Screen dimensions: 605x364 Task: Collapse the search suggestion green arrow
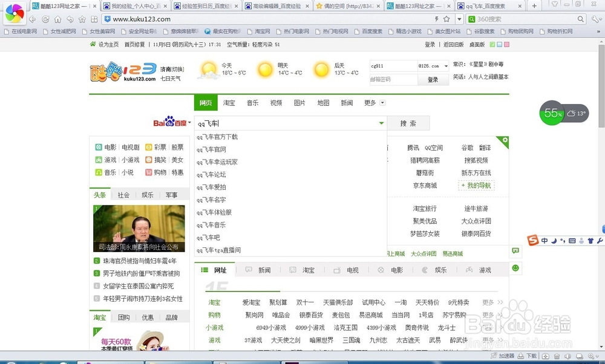coord(381,123)
